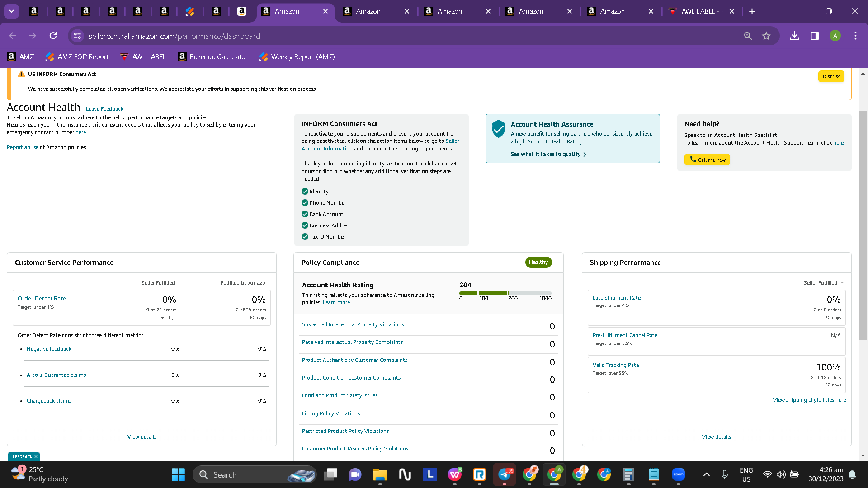Screen dimensions: 868x488
Task: Click View shipping eligibilities here
Action: tap(809, 400)
